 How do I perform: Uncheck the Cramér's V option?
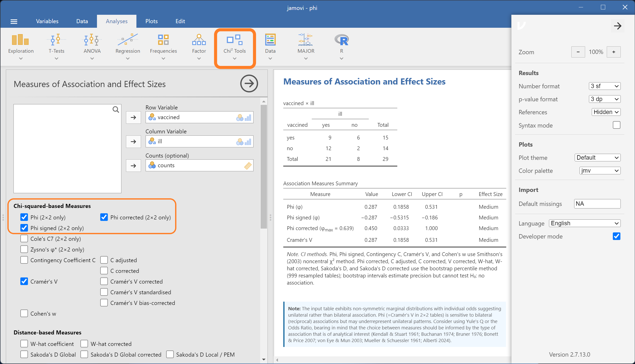[x=24, y=282]
